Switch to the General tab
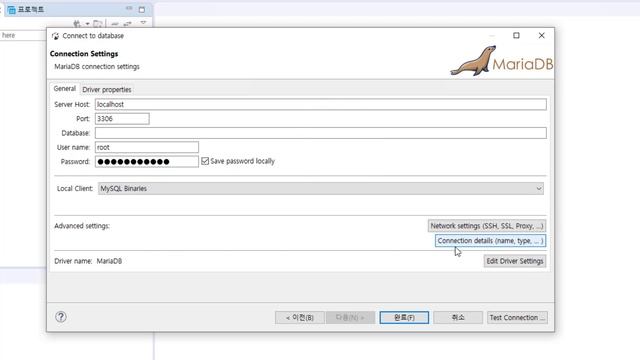Viewport: 640px width, 360px height. point(64,89)
